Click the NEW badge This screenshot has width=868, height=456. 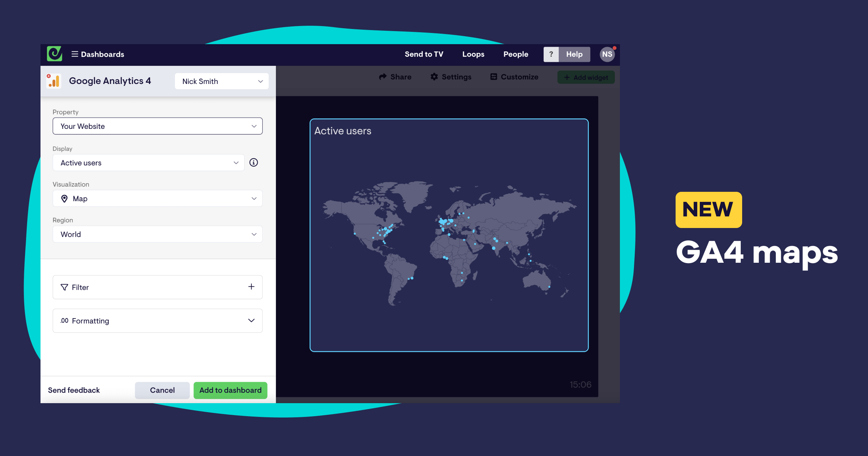[709, 210]
